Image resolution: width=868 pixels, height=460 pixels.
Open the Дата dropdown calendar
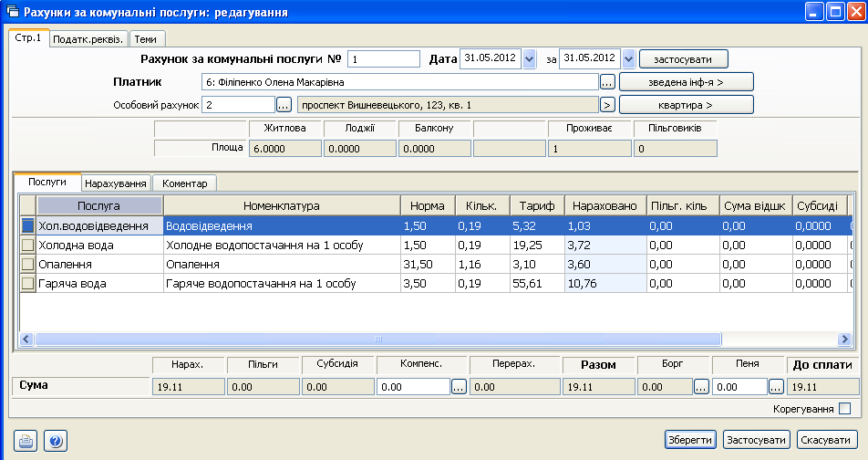[529, 58]
